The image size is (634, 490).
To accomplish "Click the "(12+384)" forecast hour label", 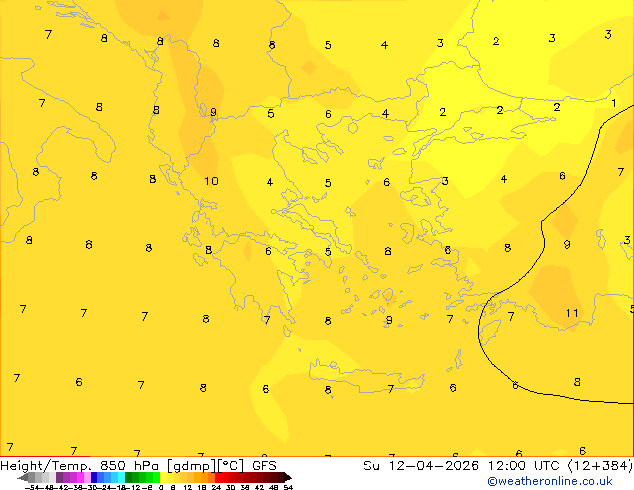I will (600, 466).
